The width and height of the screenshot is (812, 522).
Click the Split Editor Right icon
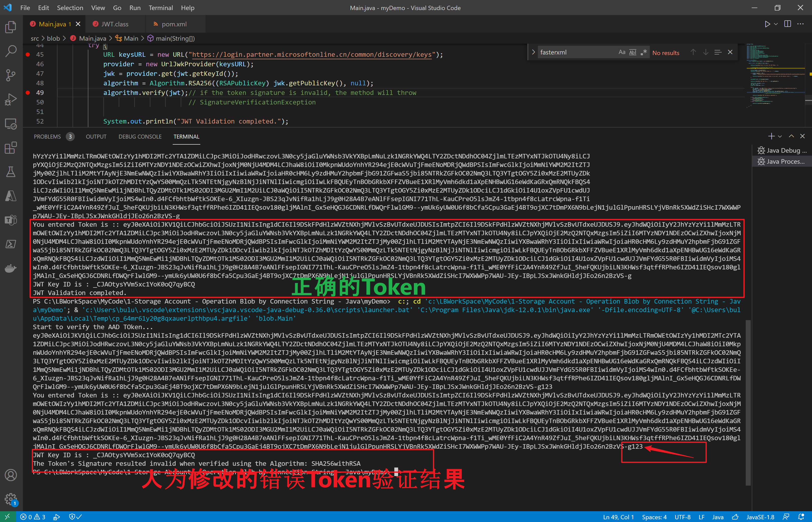pos(788,24)
